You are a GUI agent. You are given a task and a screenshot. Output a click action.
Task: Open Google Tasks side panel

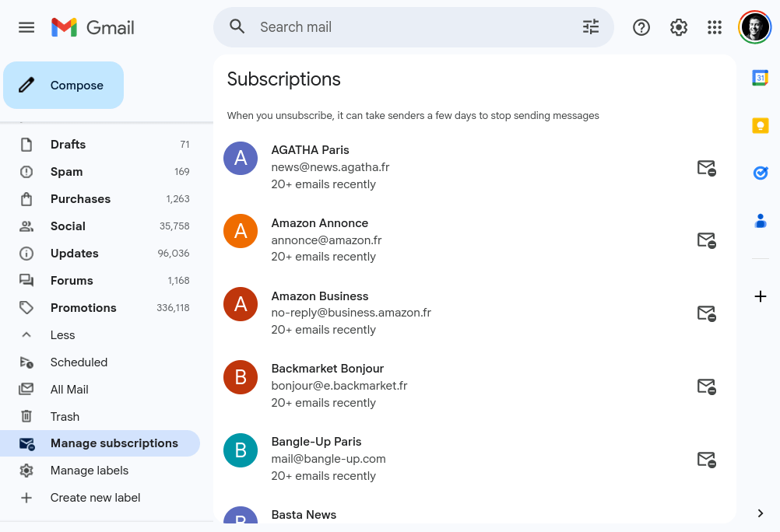click(761, 173)
